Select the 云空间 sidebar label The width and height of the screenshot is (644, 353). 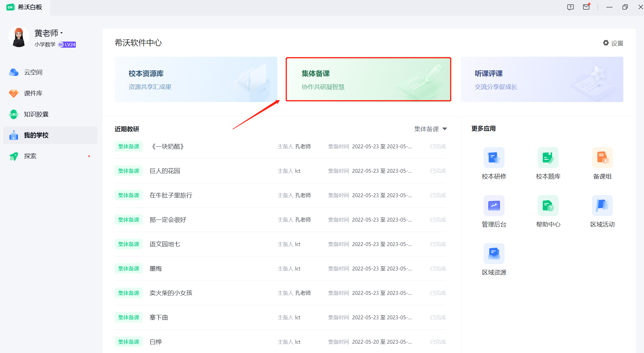click(x=33, y=72)
